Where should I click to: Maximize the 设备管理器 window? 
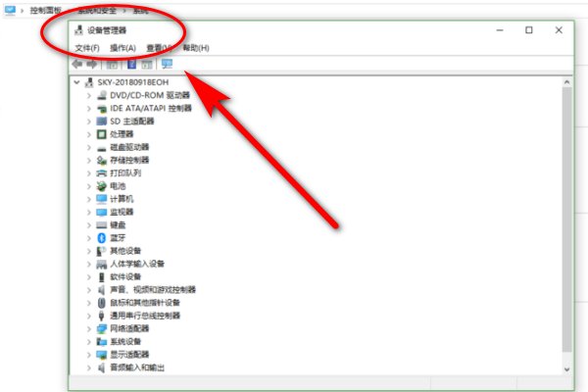tap(529, 30)
